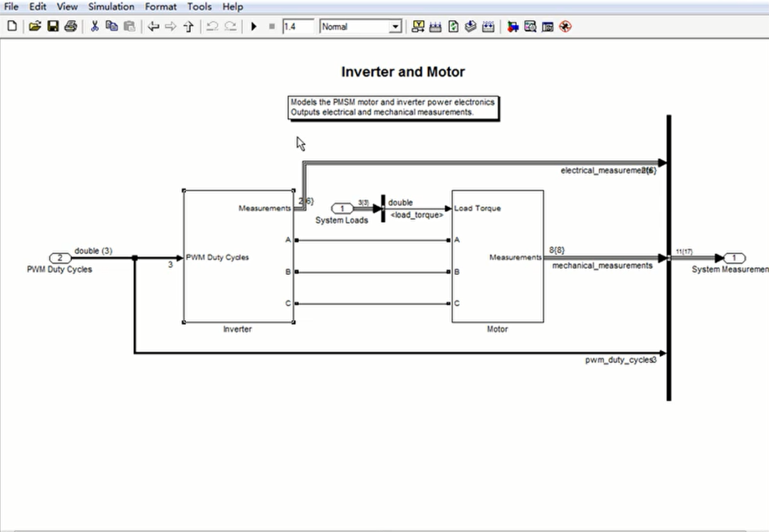Click the red Debug toolbar icon
Screen dimensions: 769x532
(565, 26)
